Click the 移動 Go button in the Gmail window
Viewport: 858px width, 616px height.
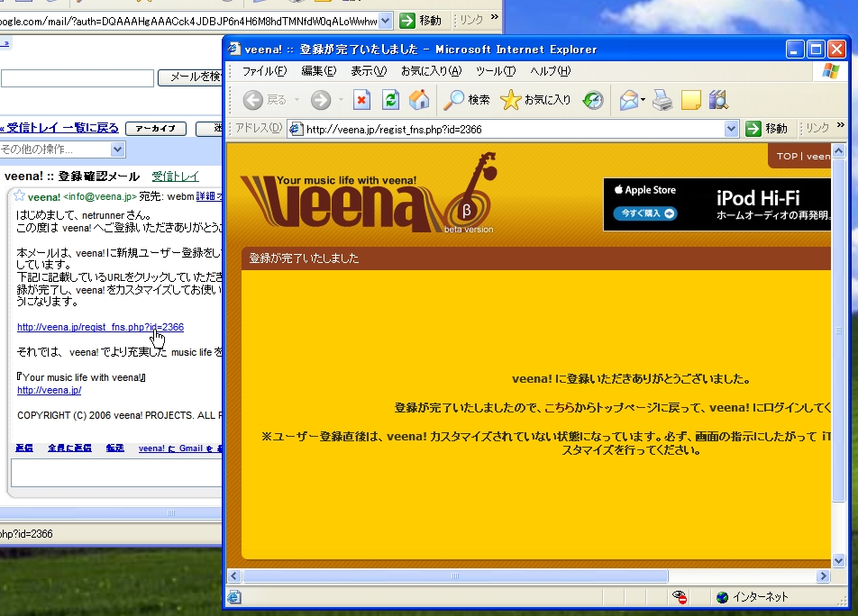[x=420, y=21]
